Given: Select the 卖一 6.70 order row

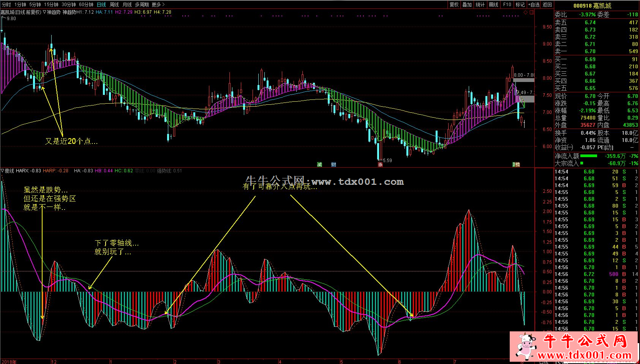Looking at the screenshot, I should click(596, 51).
